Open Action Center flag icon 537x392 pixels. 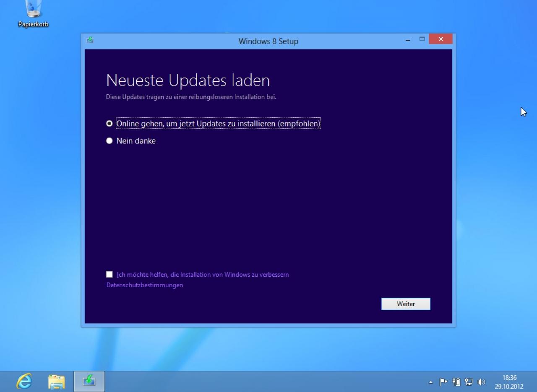(443, 382)
